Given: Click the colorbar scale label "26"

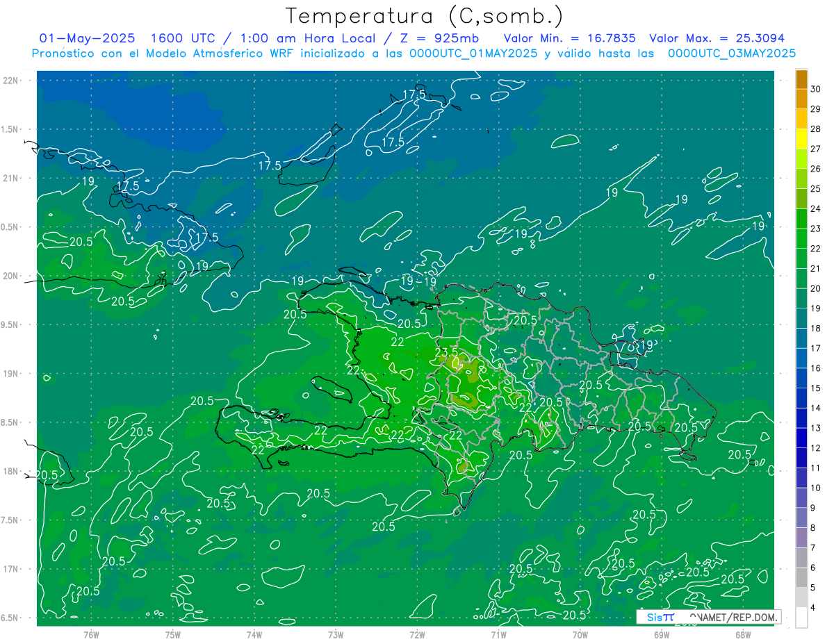Looking at the screenshot, I should (x=815, y=169).
